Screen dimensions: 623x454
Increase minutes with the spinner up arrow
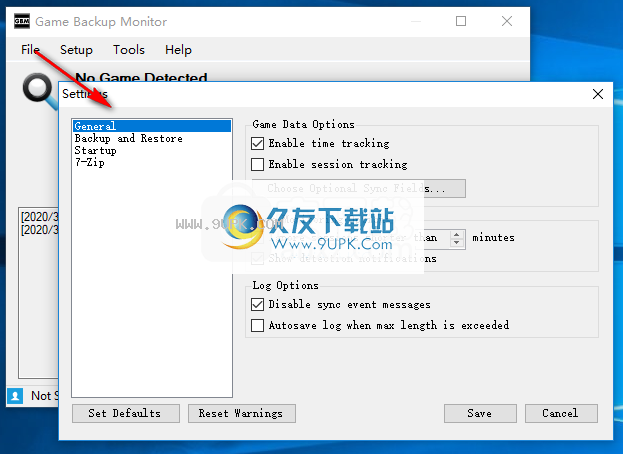click(x=457, y=234)
